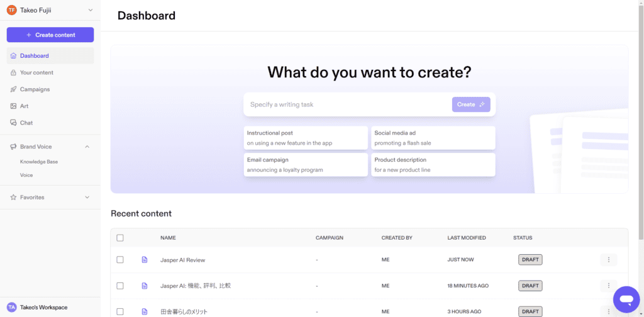The image size is (644, 317).
Task: Click the Create button in the prompt box
Action: pyautogui.click(x=471, y=104)
